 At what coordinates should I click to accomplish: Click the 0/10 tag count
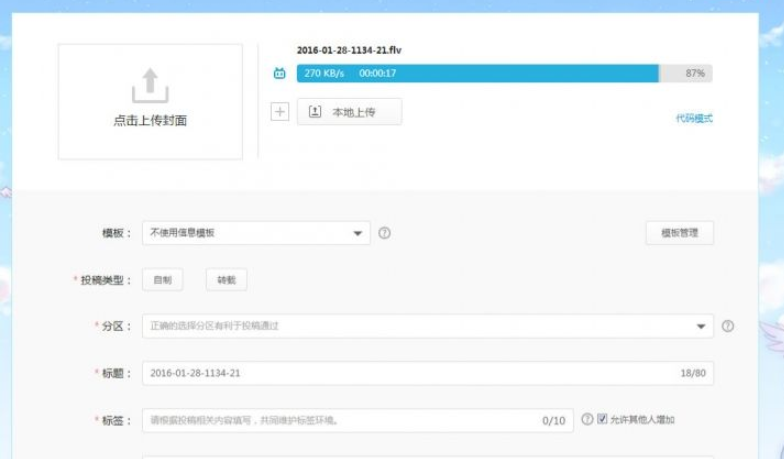[554, 420]
